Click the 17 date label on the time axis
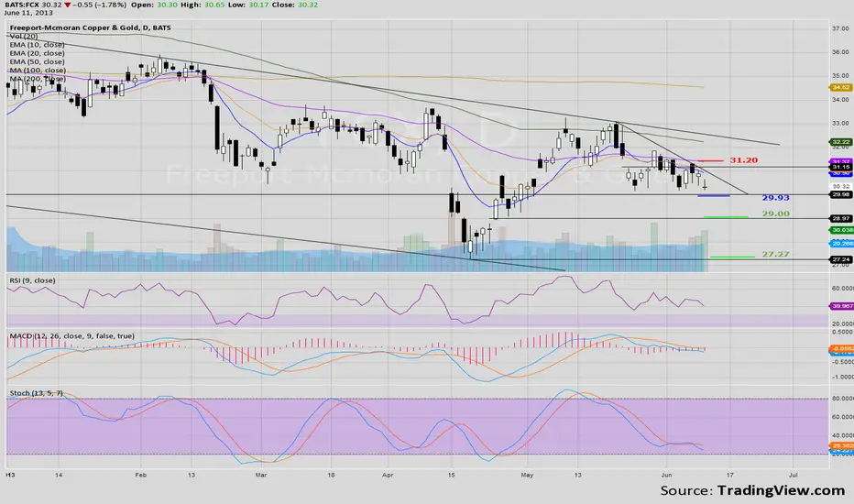The image size is (854, 504). click(x=729, y=475)
